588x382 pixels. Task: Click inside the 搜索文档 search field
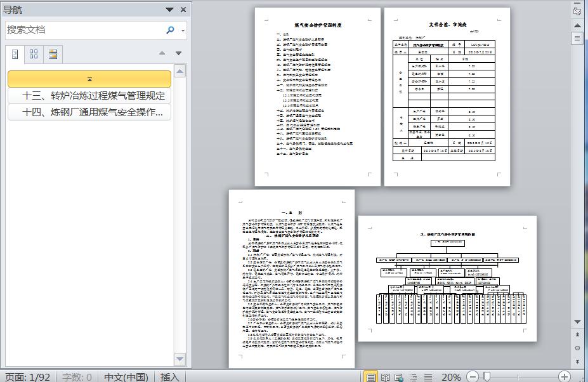pos(82,30)
